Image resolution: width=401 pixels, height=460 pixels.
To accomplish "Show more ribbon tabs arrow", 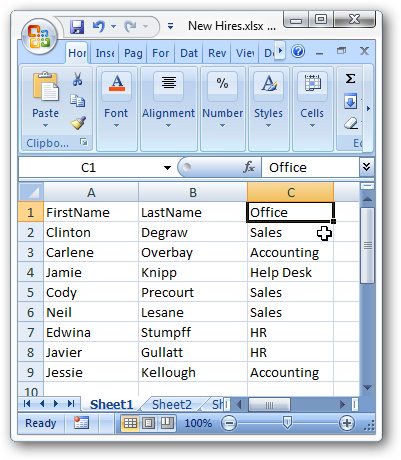I will pos(280,51).
